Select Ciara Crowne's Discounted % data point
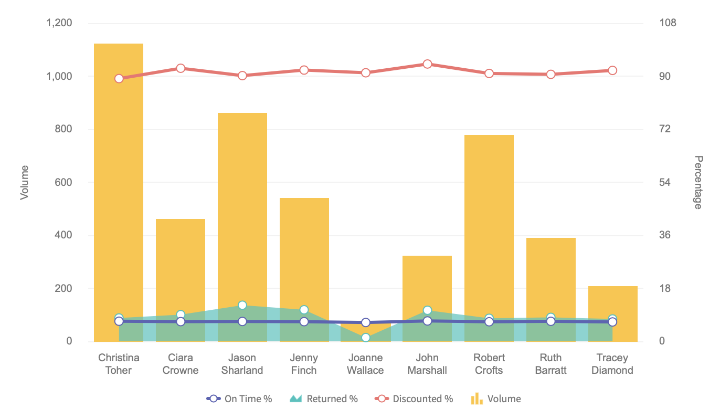Viewport: 720px width, 419px height. pos(181,68)
